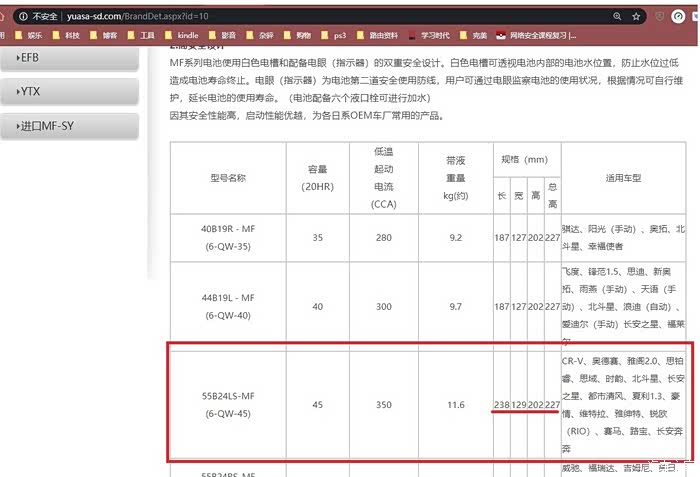This screenshot has height=477, width=700.
Task: Click the 适用车型 column header
Action: pos(623,178)
